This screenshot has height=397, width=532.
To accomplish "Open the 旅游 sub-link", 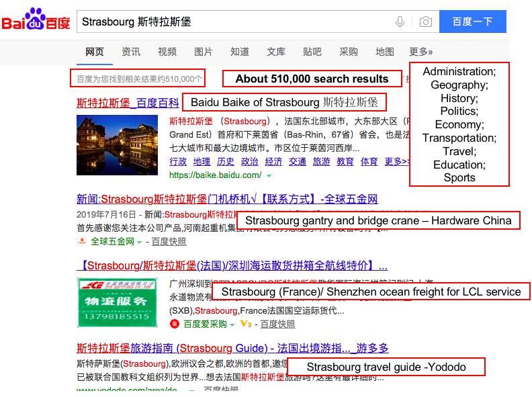I will coord(321,161).
